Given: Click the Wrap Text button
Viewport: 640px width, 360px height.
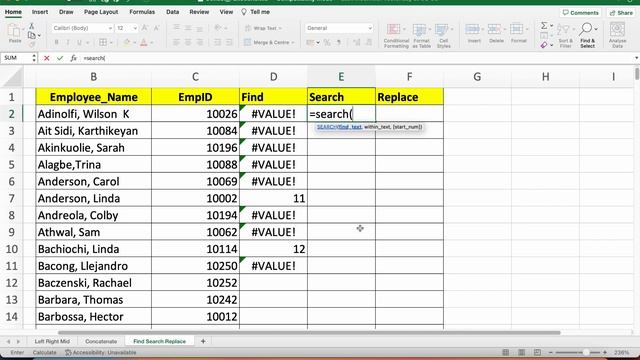Looking at the screenshot, I should tap(263, 28).
